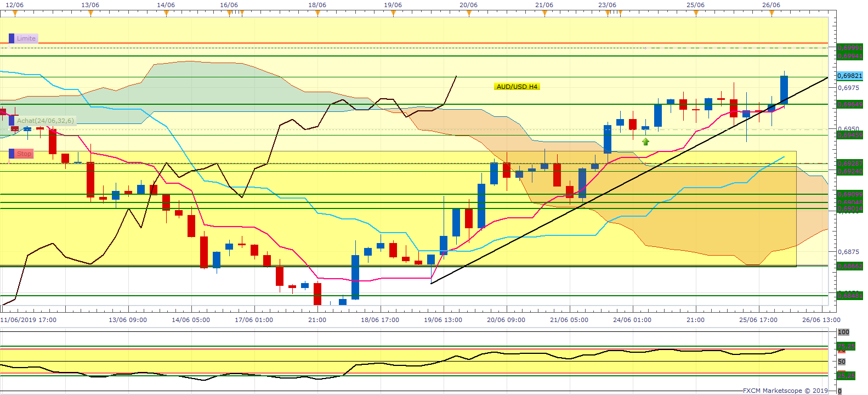Click the 25,25 oscillator level label
Viewport: 868px width, 395px height.
pyautogui.click(x=846, y=376)
